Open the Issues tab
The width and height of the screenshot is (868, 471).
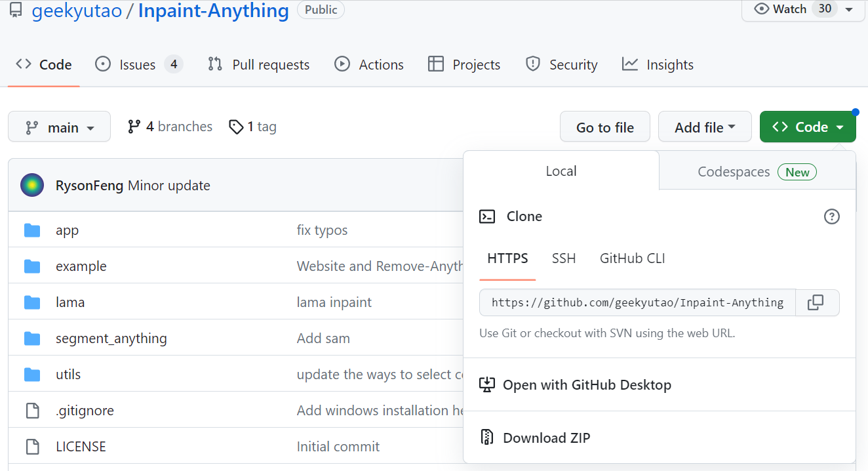click(x=138, y=64)
